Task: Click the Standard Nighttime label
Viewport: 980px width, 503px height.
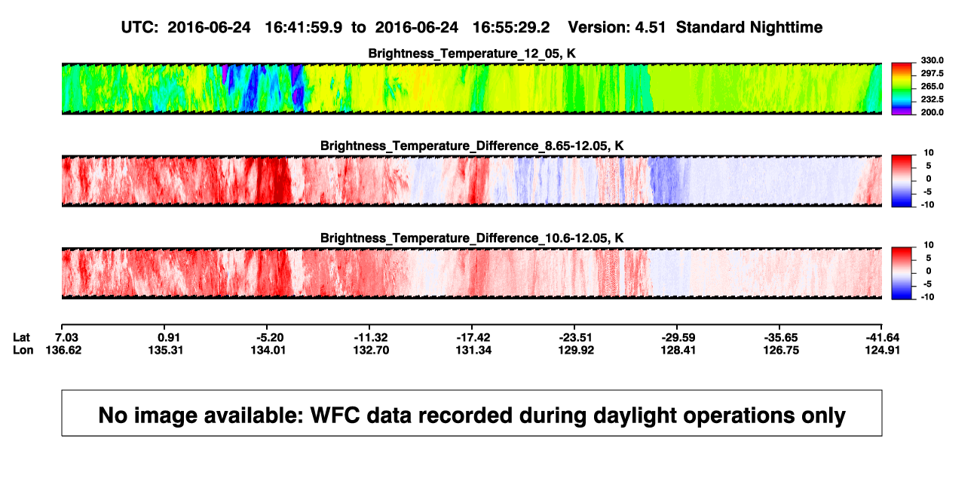Action: click(749, 27)
